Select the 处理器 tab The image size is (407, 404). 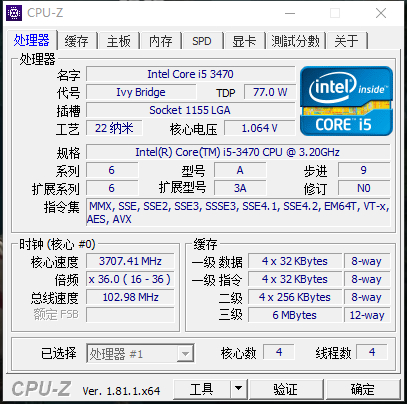pyautogui.click(x=32, y=40)
